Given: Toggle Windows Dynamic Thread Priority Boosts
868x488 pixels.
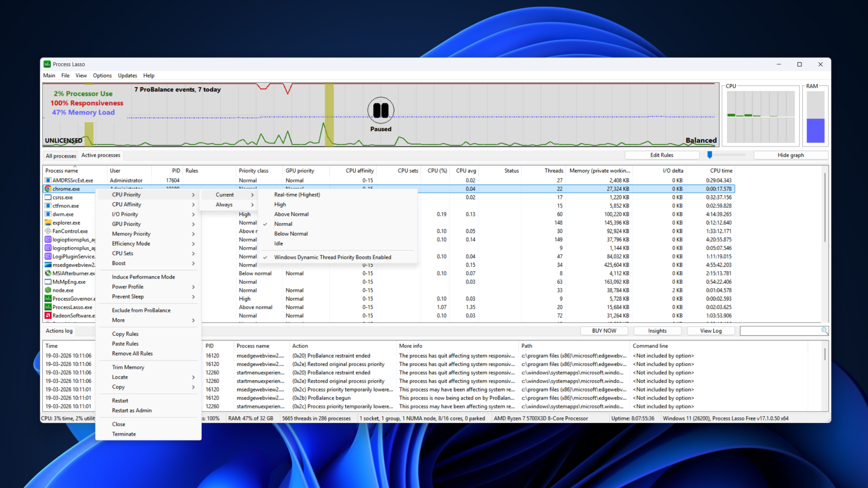Looking at the screenshot, I should (x=337, y=257).
